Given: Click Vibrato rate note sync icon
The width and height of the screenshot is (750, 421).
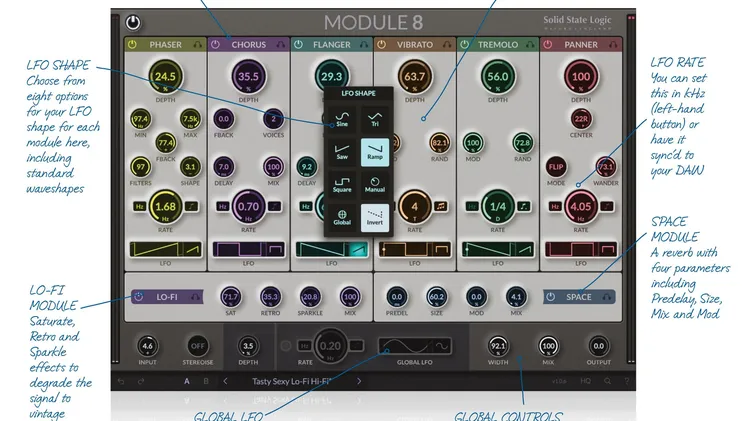Looking at the screenshot, I should pyautogui.click(x=441, y=207).
